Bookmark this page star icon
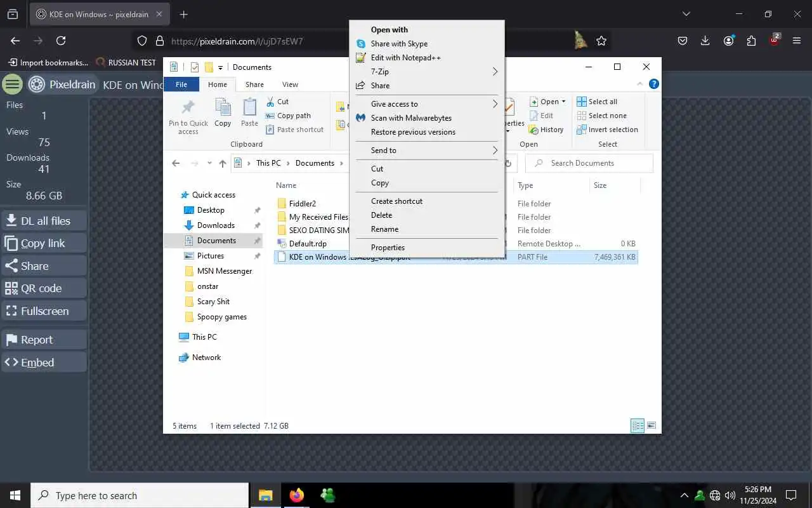The width and height of the screenshot is (812, 508). pyautogui.click(x=601, y=41)
